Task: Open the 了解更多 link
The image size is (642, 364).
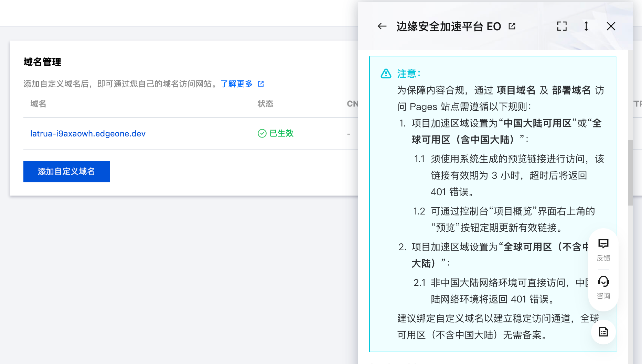Action: 237,84
